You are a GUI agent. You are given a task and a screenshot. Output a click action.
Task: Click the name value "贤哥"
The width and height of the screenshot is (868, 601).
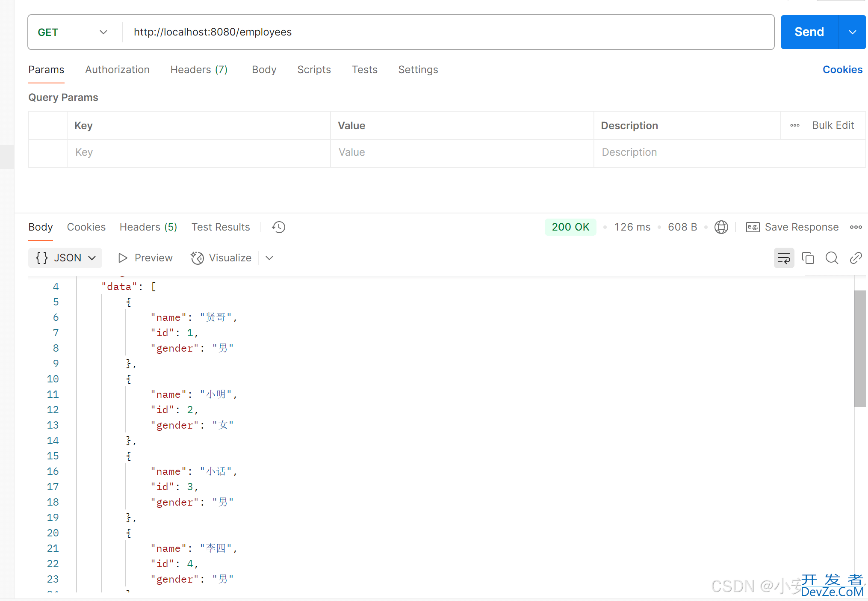[x=216, y=317]
